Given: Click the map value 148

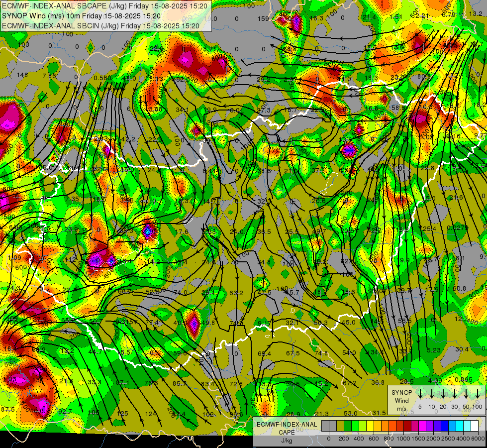Looking at the screenshot, I should (x=22, y=75).
